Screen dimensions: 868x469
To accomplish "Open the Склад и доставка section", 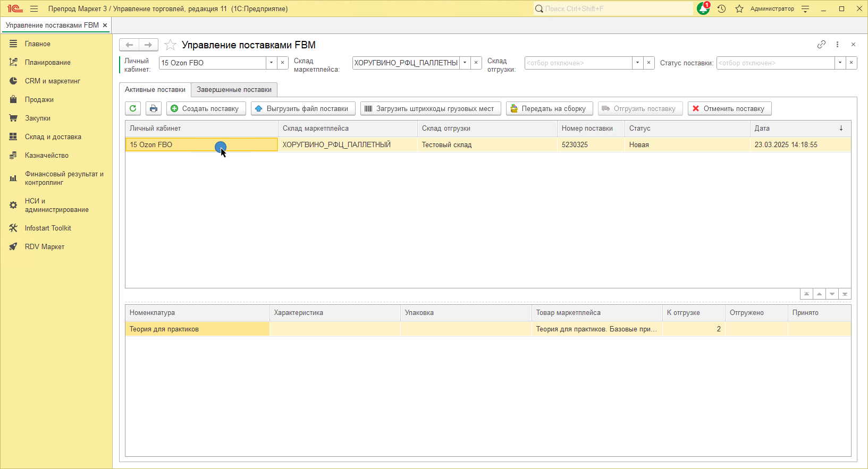I will coord(53,137).
